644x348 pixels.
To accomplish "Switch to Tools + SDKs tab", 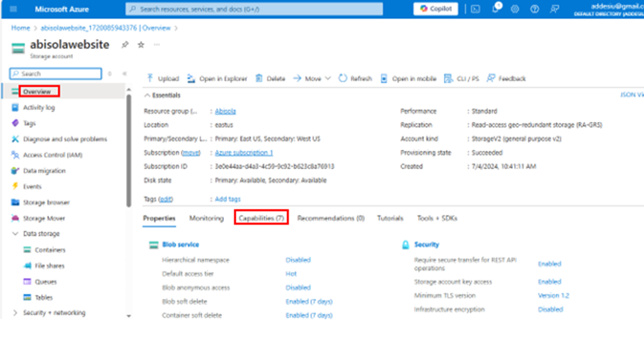I will [x=437, y=218].
